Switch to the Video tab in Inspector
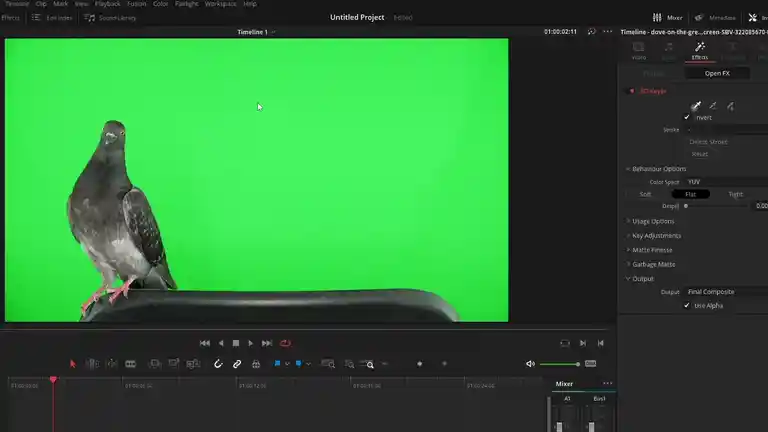The height and width of the screenshot is (432, 768). click(x=639, y=51)
